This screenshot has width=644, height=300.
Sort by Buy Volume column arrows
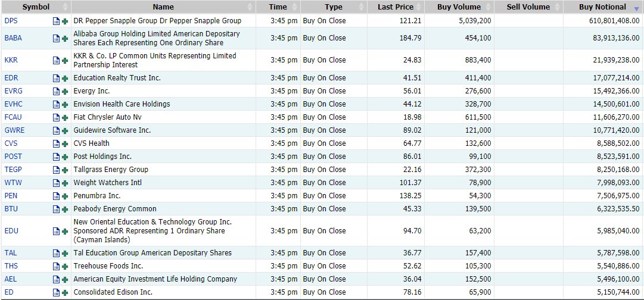click(x=489, y=7)
